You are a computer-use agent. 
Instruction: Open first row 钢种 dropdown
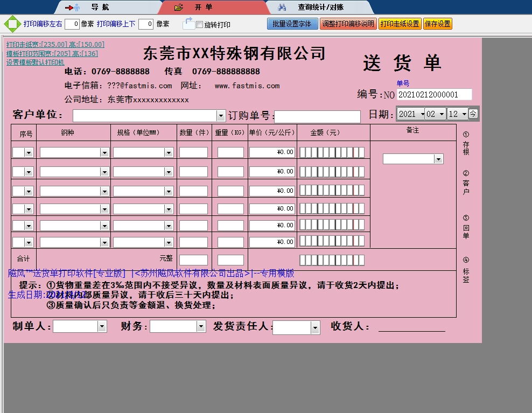[104, 153]
